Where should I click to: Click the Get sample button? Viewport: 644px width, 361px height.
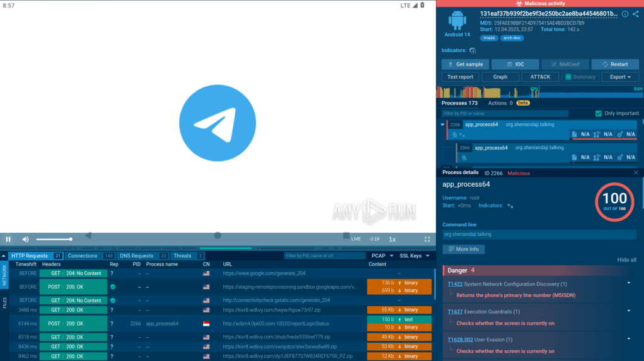(465, 64)
